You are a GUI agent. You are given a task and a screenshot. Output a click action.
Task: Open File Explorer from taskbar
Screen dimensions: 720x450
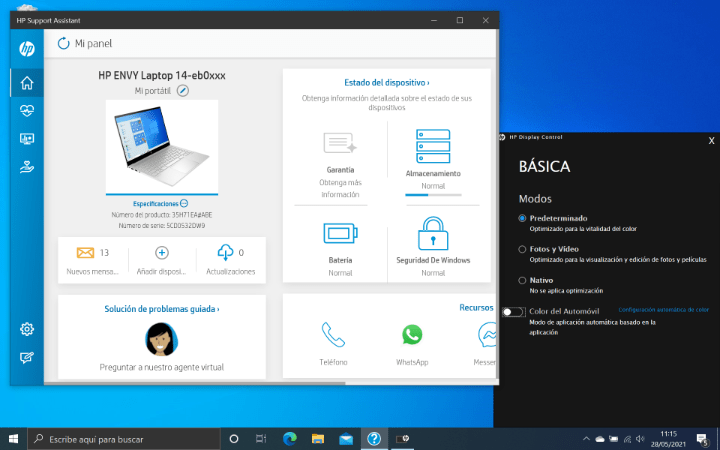(x=318, y=439)
